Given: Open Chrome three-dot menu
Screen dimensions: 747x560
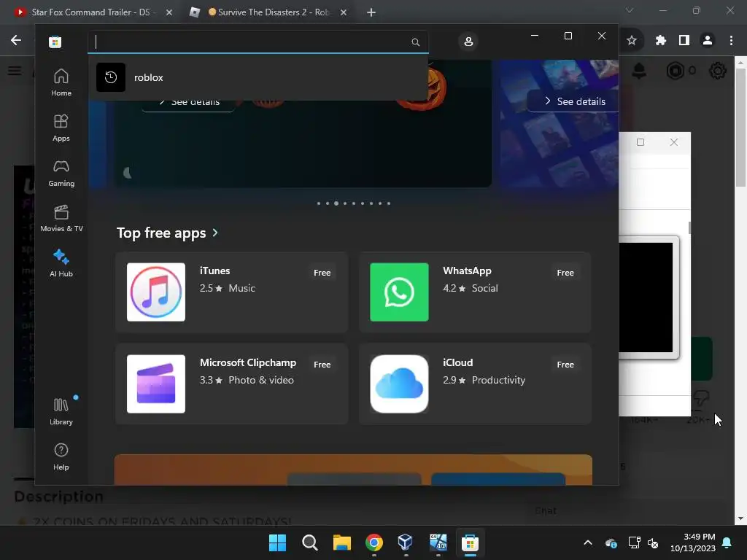Looking at the screenshot, I should coord(731,41).
